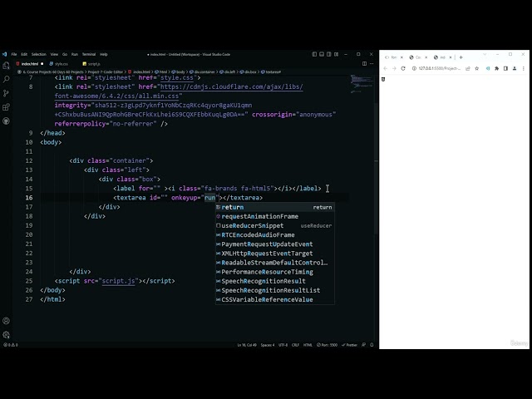Viewport: 532px width, 399px height.
Task: Open the Accounts icon in activity bar
Action: tap(6, 321)
